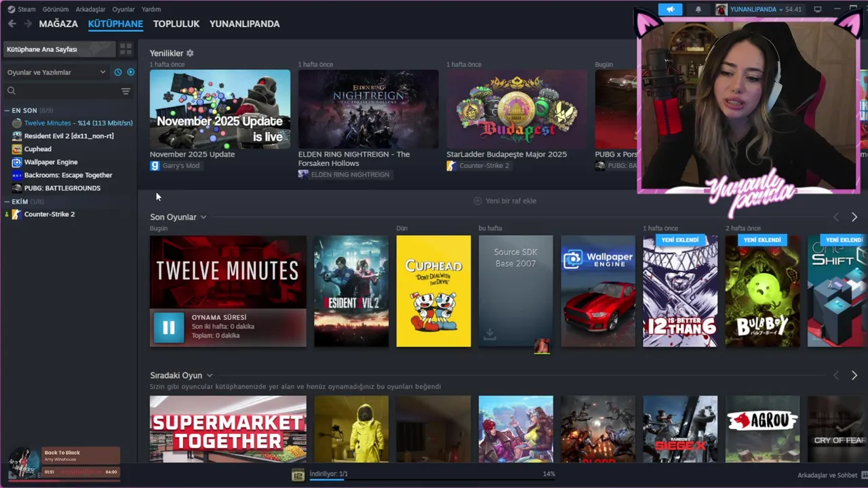The image size is (868, 488).
Task: Open ELDEN RING NIGHTREIGN news image
Action: (x=368, y=109)
